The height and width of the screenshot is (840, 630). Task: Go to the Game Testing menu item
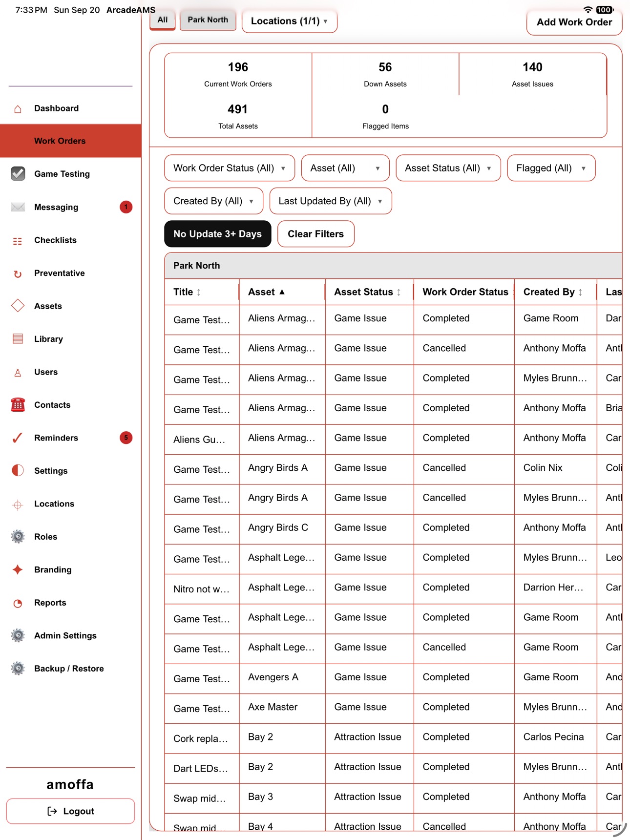71,173
